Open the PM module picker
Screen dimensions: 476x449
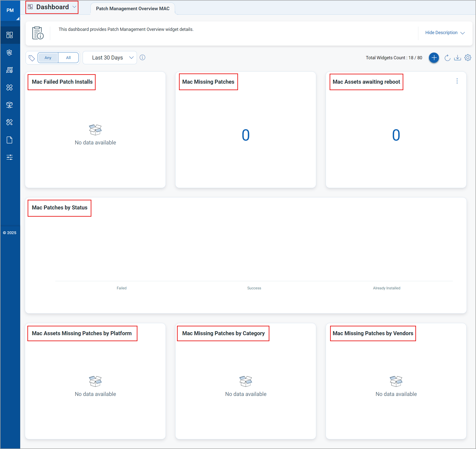click(10, 10)
